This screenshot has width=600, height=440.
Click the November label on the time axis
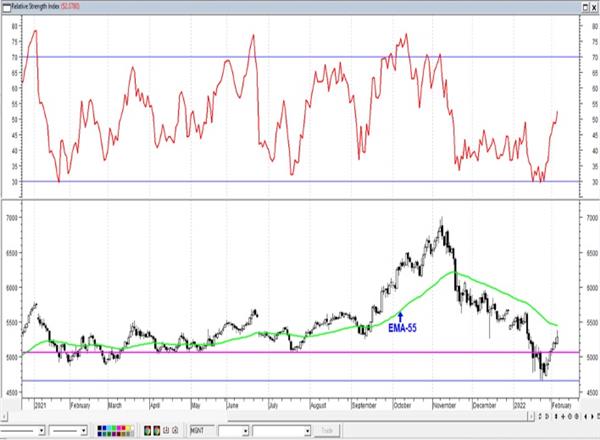click(445, 405)
